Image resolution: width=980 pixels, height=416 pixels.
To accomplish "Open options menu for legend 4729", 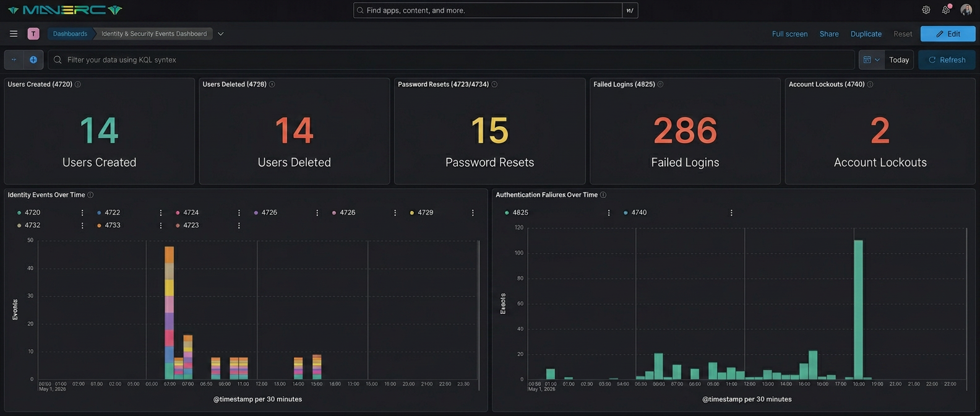I will 473,213.
